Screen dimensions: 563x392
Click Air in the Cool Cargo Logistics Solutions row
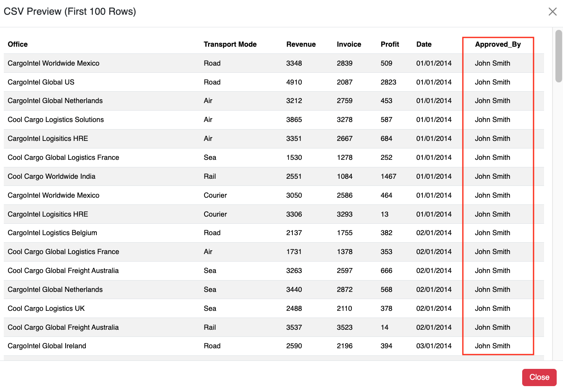pos(208,119)
